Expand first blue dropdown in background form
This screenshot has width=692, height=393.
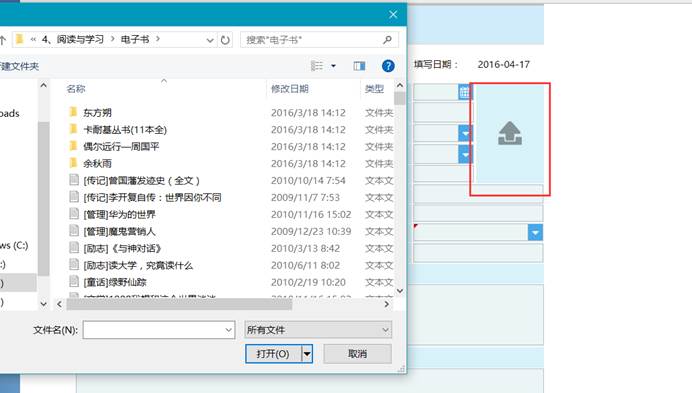pos(465,133)
